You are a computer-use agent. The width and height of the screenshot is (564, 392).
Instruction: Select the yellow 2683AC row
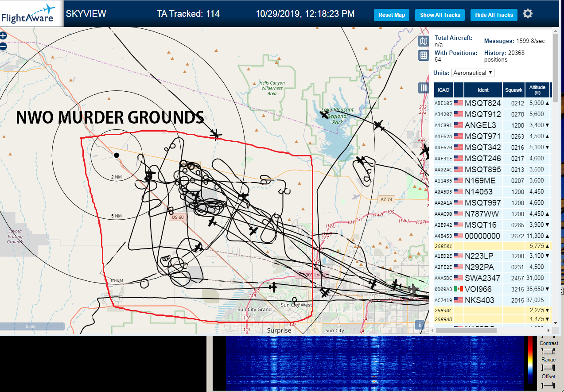pyautogui.click(x=492, y=310)
